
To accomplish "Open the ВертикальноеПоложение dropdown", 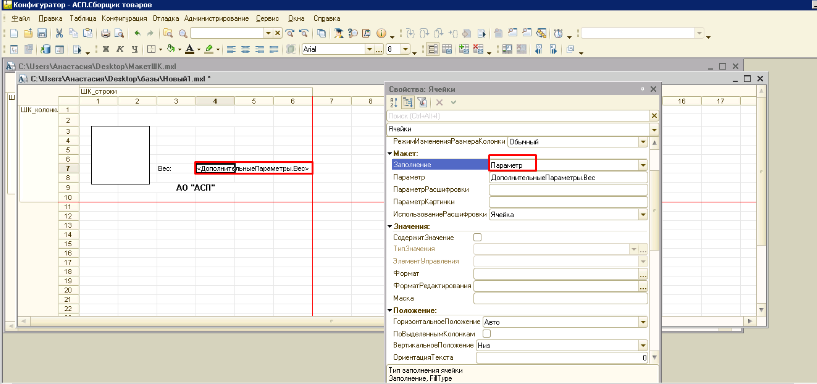I will 643,345.
